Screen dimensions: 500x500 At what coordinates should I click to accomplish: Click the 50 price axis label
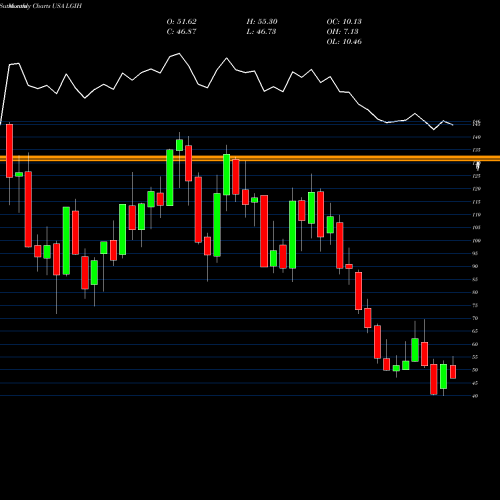click(x=476, y=370)
